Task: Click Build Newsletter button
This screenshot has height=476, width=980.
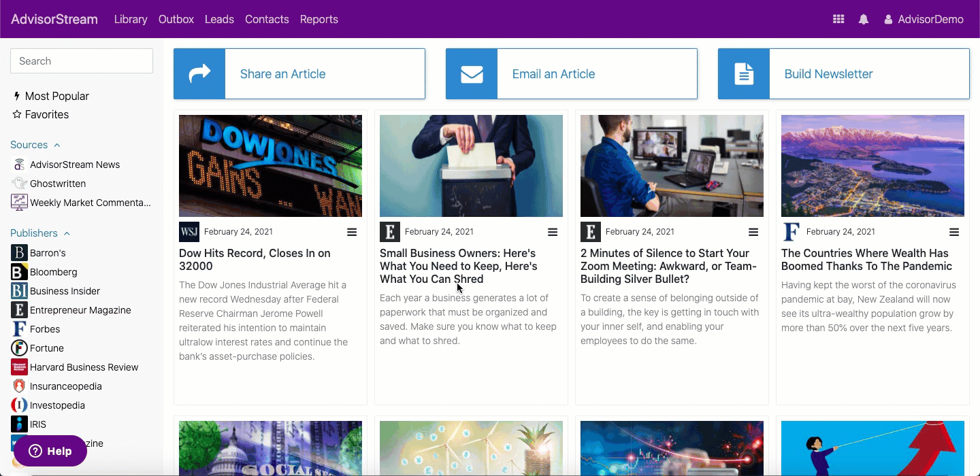Action: [x=844, y=74]
